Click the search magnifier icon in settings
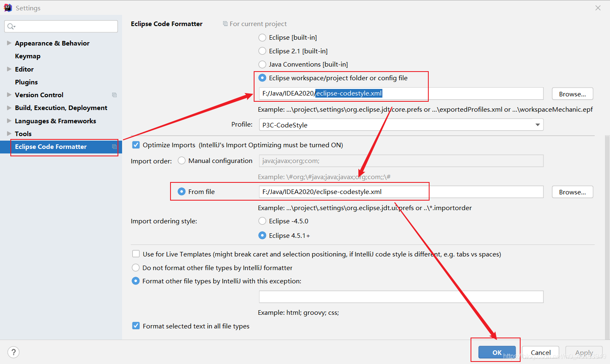Screen dimensions: 610x364 click(x=11, y=26)
